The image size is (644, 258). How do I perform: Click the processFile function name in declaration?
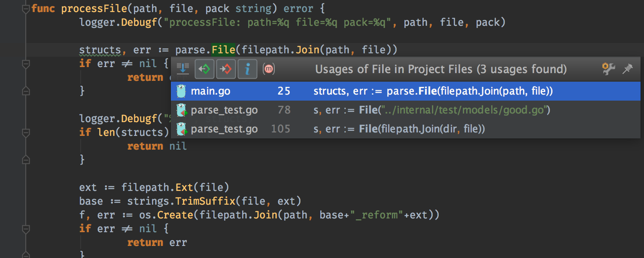click(94, 9)
